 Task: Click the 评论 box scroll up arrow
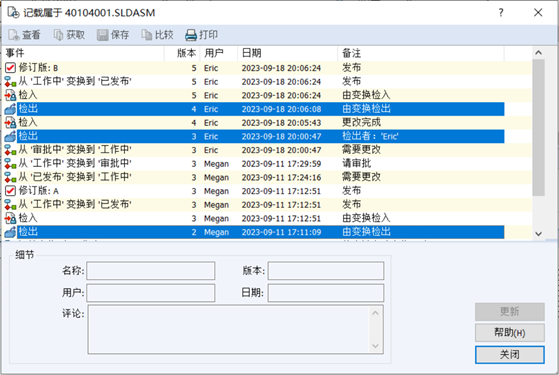[375, 313]
